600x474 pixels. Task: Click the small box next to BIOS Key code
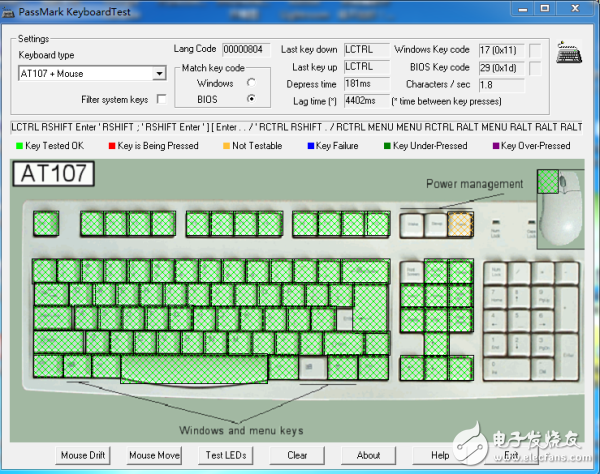tap(535, 68)
